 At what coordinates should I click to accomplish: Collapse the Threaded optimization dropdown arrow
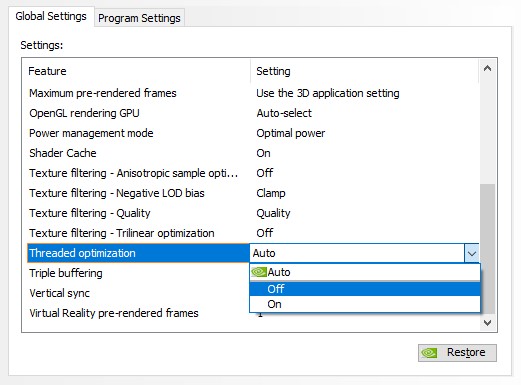tap(471, 253)
